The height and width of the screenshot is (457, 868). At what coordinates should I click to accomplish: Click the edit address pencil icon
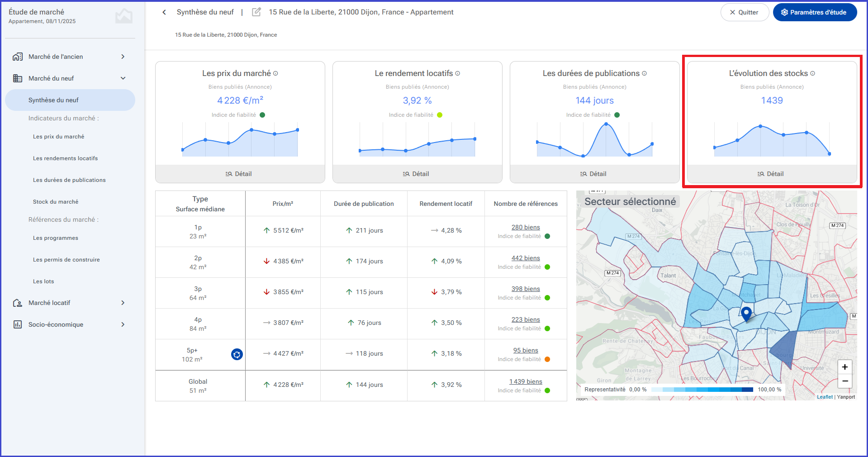[x=256, y=12]
